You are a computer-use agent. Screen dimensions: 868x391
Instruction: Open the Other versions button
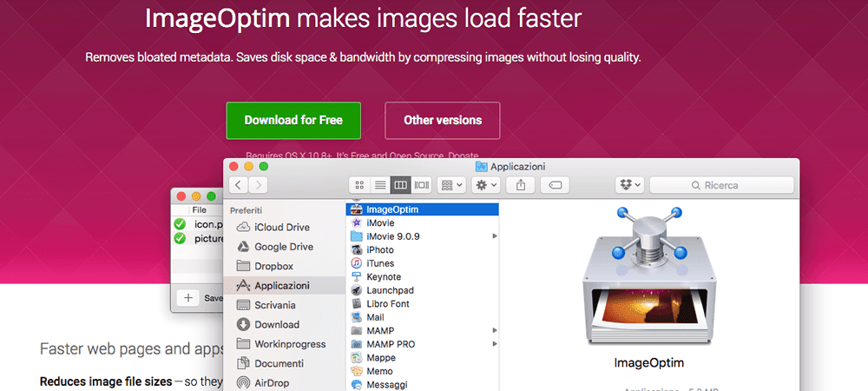pos(443,120)
